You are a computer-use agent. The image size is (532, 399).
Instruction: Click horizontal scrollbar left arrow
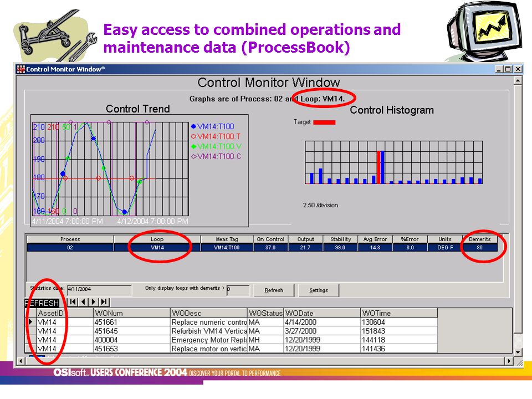(x=21, y=361)
